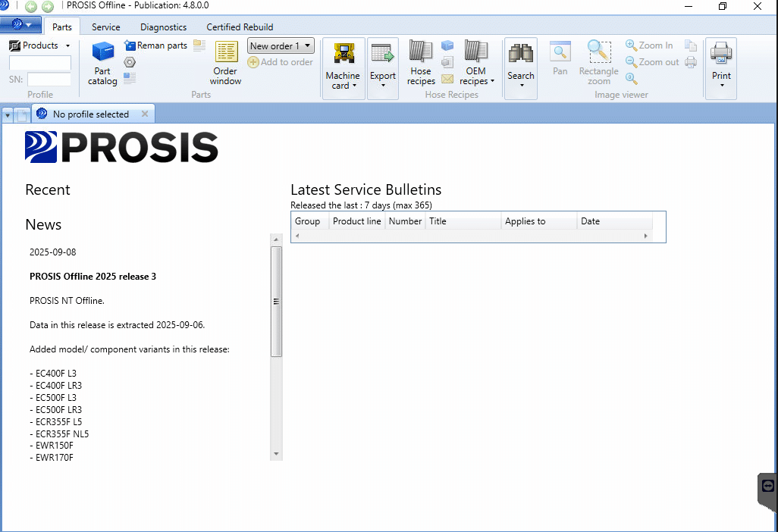Image resolution: width=778 pixels, height=532 pixels.
Task: Click Add to order
Action: 281,61
